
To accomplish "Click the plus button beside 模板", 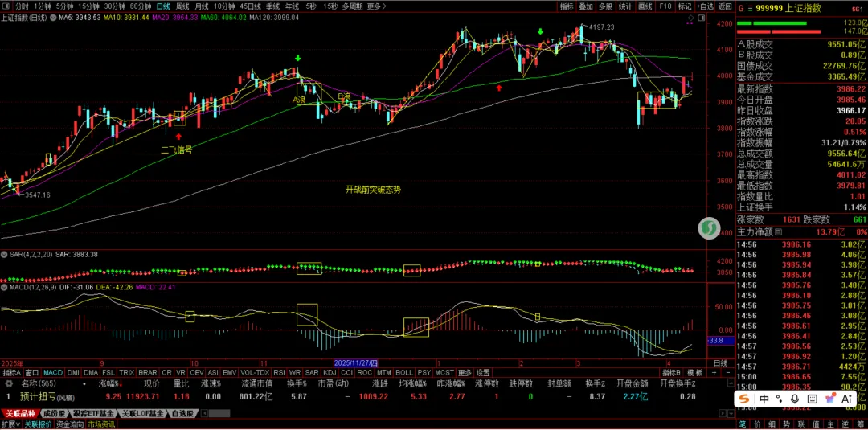I will click(x=713, y=373).
